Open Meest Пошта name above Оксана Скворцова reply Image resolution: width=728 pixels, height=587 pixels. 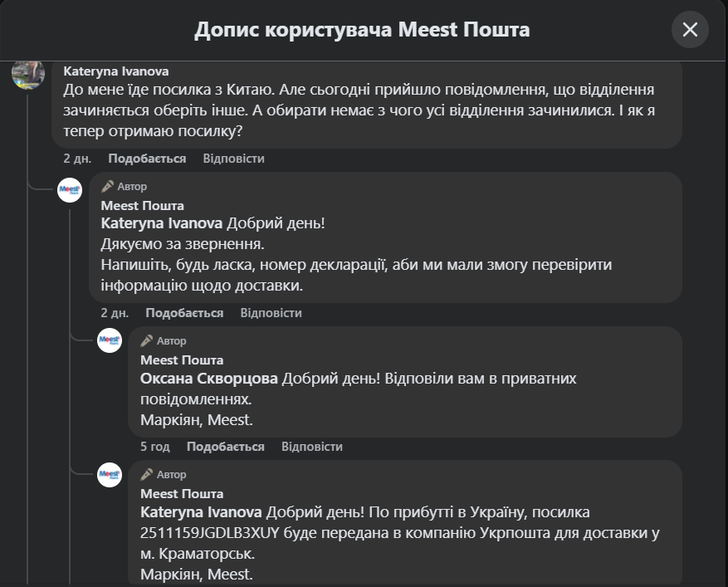pos(182,360)
